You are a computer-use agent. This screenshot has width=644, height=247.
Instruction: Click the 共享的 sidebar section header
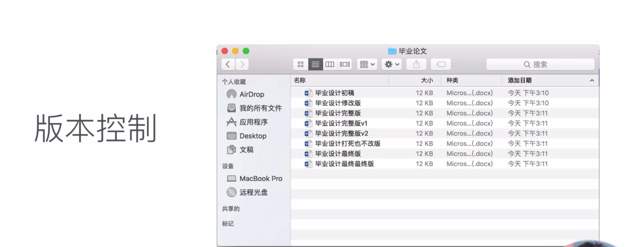coord(231,209)
